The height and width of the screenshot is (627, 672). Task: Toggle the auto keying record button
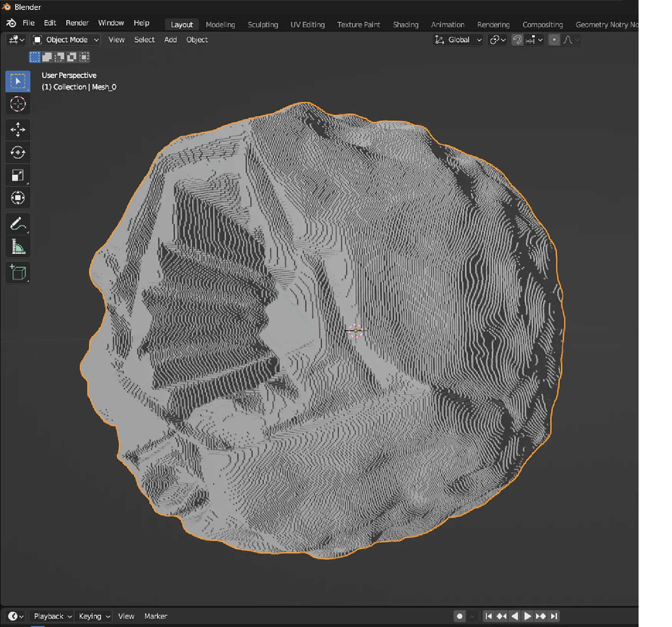coord(460,616)
